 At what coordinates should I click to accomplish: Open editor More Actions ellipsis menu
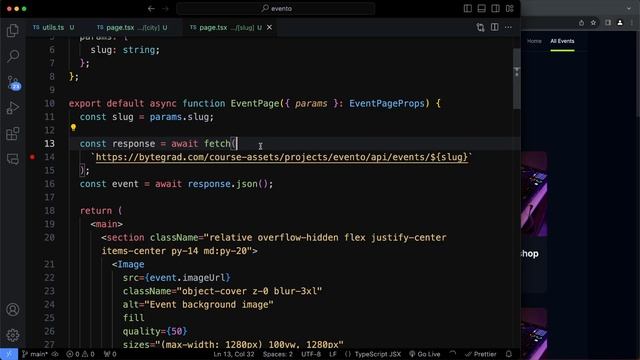(508, 27)
